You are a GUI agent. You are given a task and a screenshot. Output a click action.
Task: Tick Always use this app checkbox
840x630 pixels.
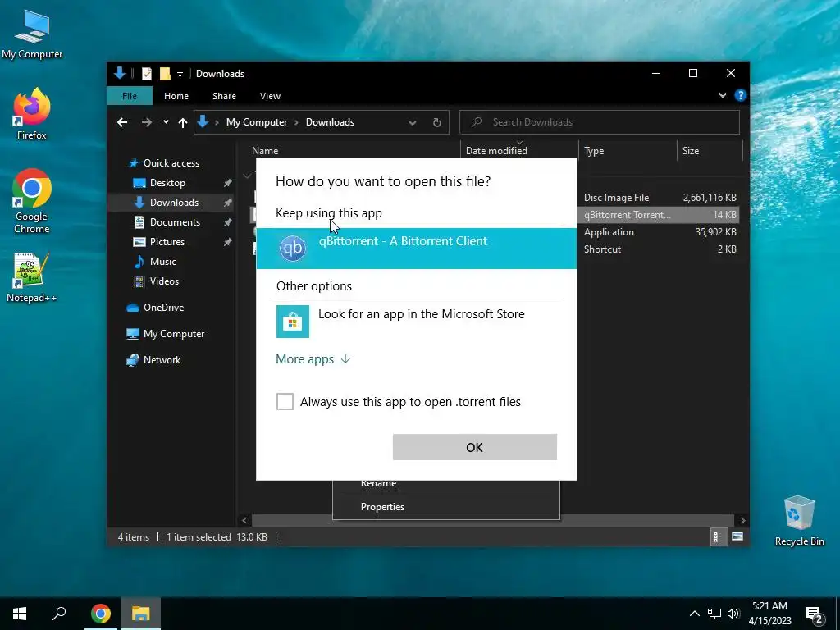tap(285, 401)
